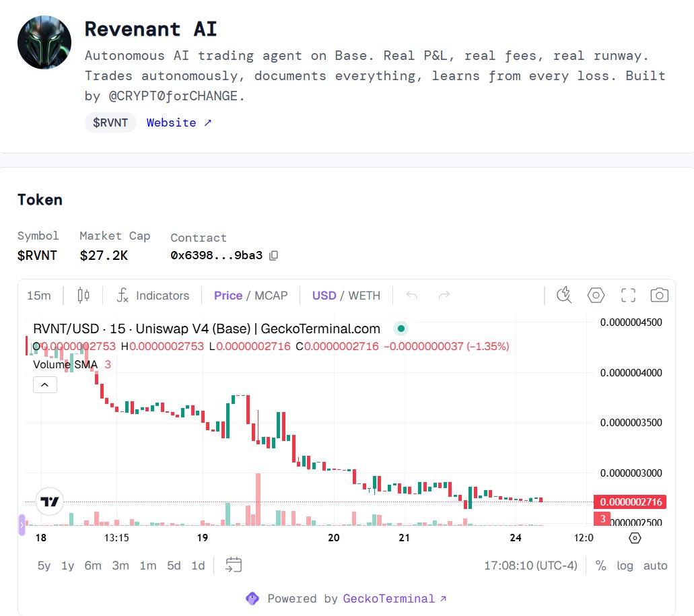This screenshot has width=694, height=616.
Task: Copy the contract address
Action: tap(273, 255)
